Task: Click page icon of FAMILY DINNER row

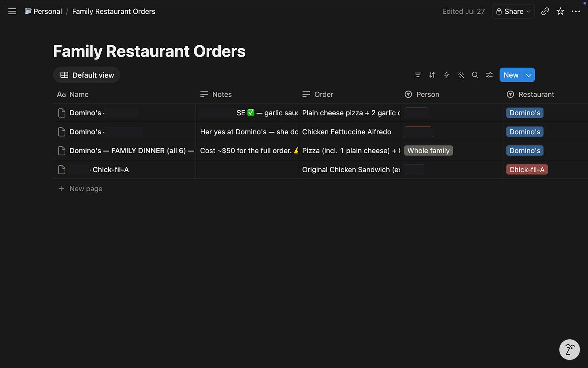Action: (62, 151)
